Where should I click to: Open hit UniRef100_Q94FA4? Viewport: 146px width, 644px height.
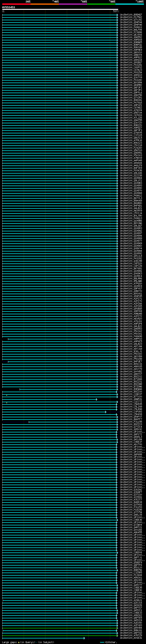click(131, 22)
